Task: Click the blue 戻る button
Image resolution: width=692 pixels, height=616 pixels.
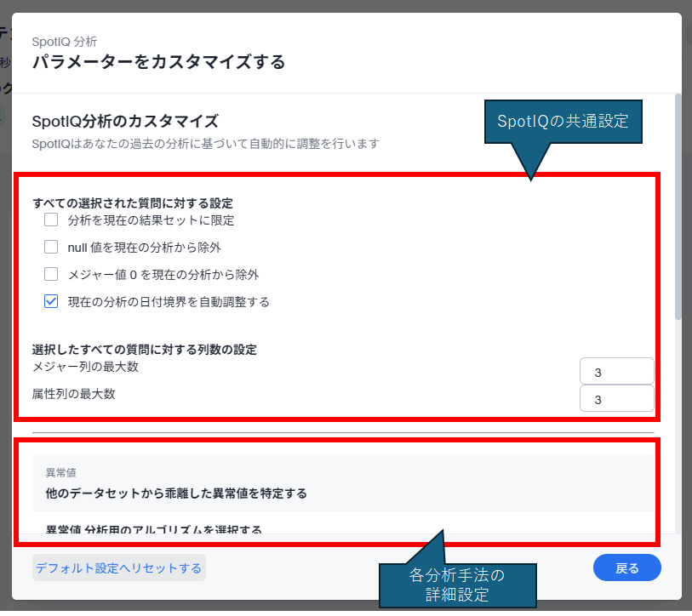Action: pos(626,567)
